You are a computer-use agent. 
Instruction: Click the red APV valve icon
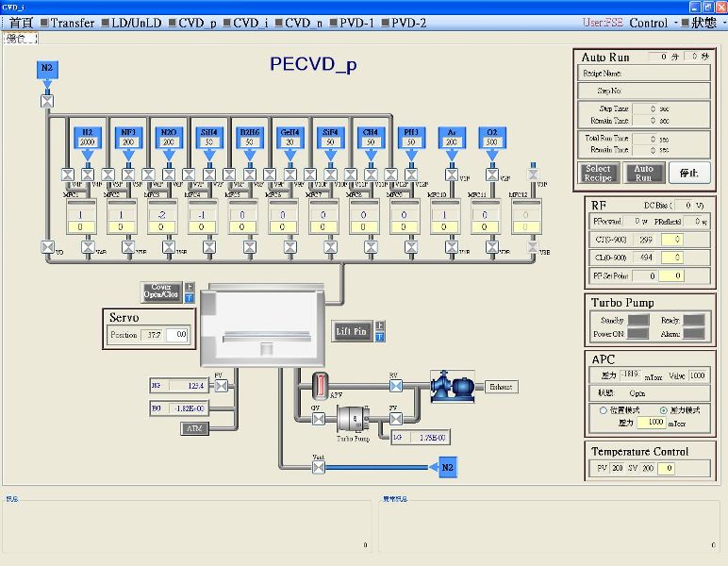[319, 386]
